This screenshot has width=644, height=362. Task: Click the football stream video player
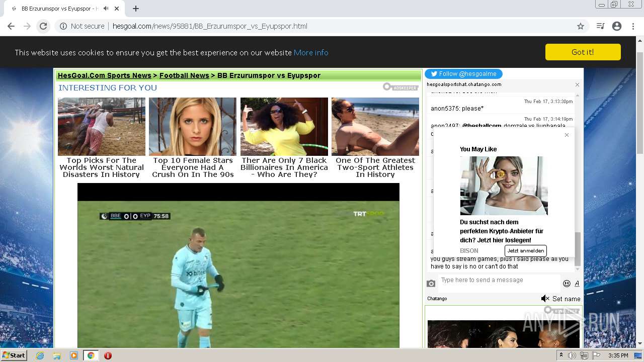point(238,265)
